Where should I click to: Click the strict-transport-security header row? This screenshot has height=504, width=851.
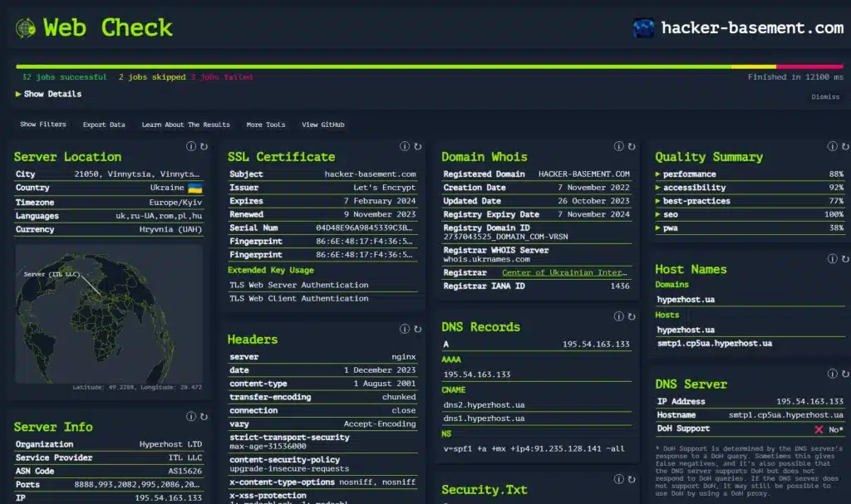coord(322,442)
